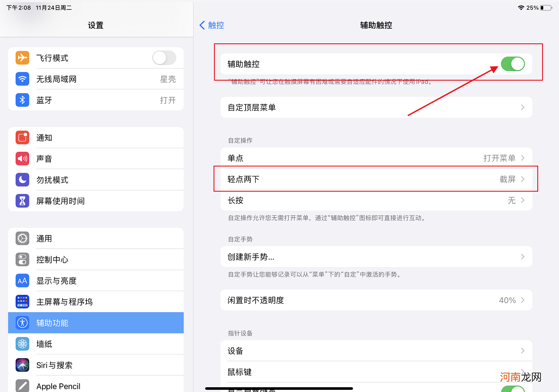Tap the Sounds (声音) speaker icon

click(23, 159)
